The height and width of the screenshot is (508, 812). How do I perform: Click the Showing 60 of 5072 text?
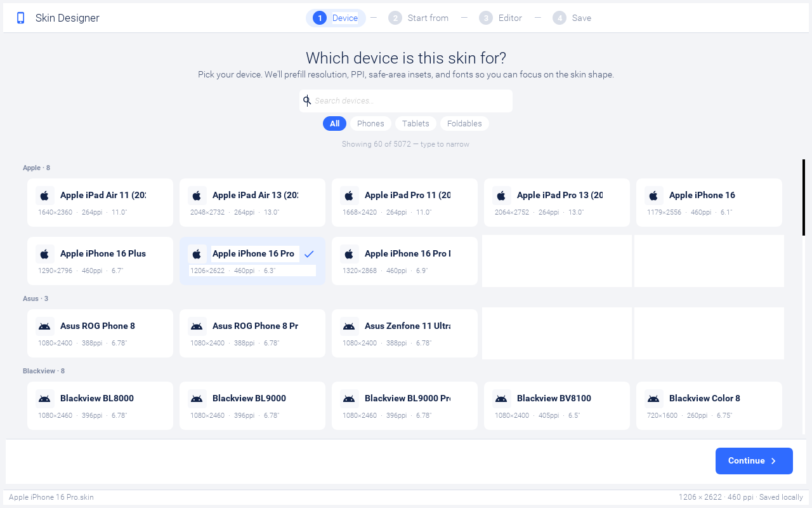(406, 144)
